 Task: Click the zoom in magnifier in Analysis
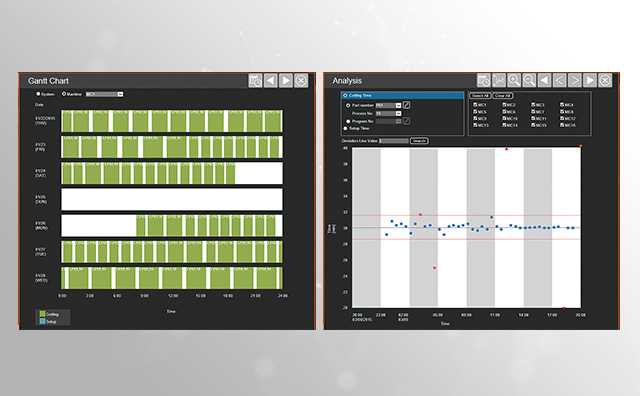[x=514, y=80]
